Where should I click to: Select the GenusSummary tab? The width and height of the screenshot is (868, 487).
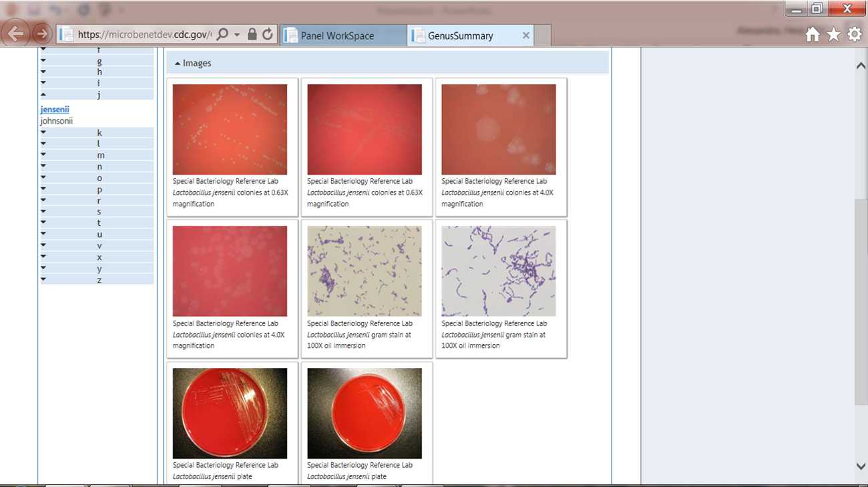click(x=461, y=36)
